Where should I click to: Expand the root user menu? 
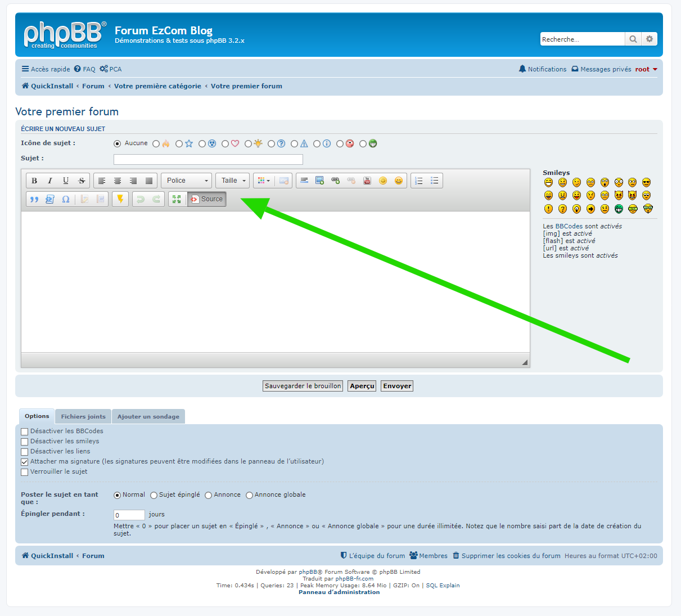pos(646,69)
